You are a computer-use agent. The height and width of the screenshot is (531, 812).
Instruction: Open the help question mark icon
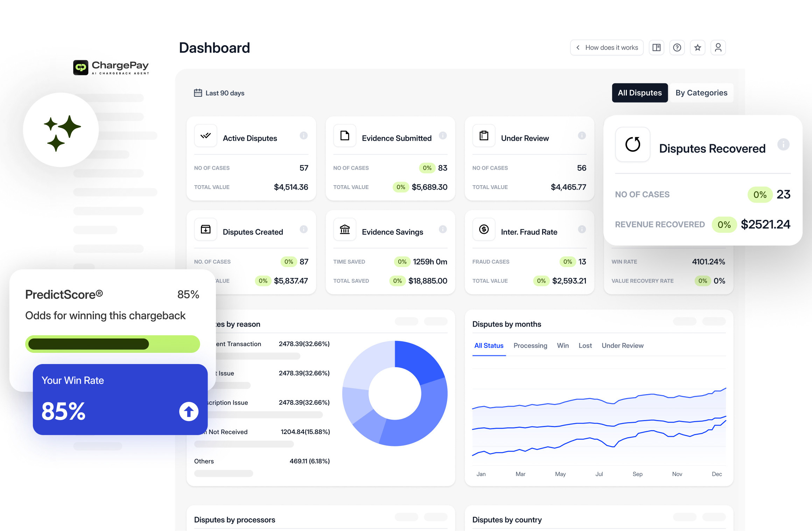coord(677,48)
